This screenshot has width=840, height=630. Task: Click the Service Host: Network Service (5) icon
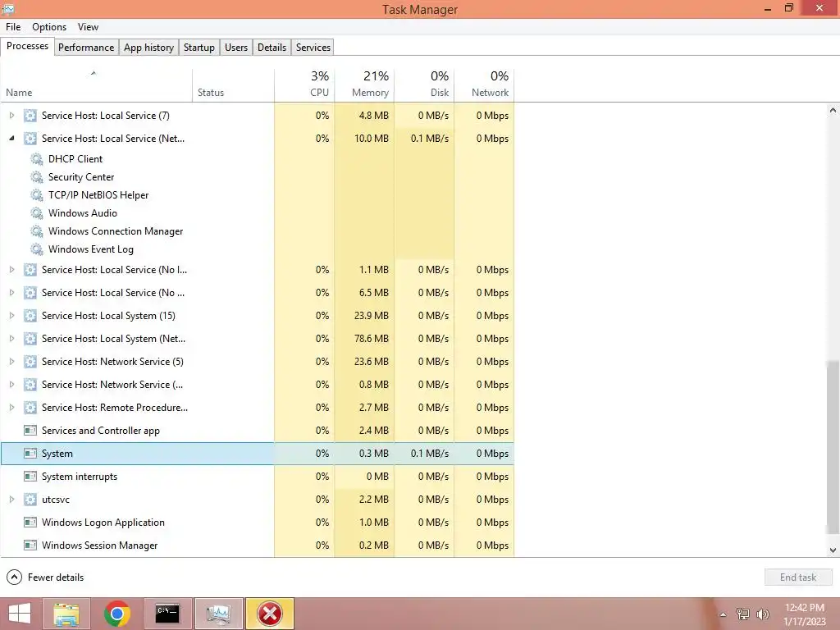tap(30, 362)
